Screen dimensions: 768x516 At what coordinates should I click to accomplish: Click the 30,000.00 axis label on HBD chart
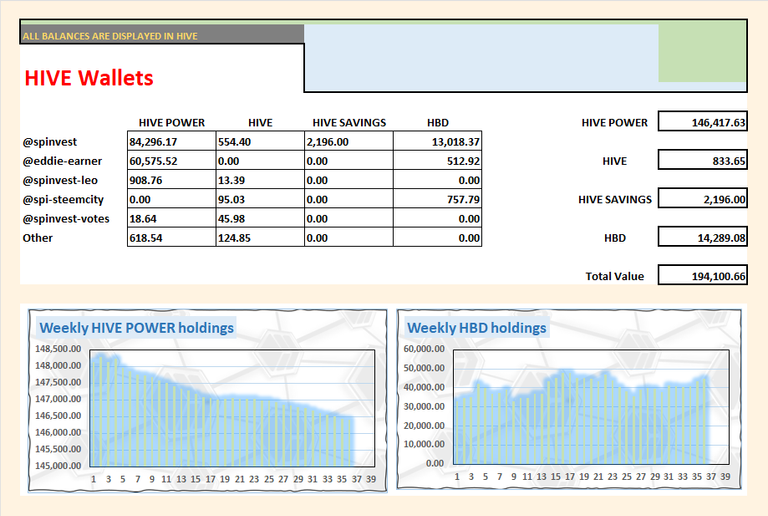click(x=424, y=406)
